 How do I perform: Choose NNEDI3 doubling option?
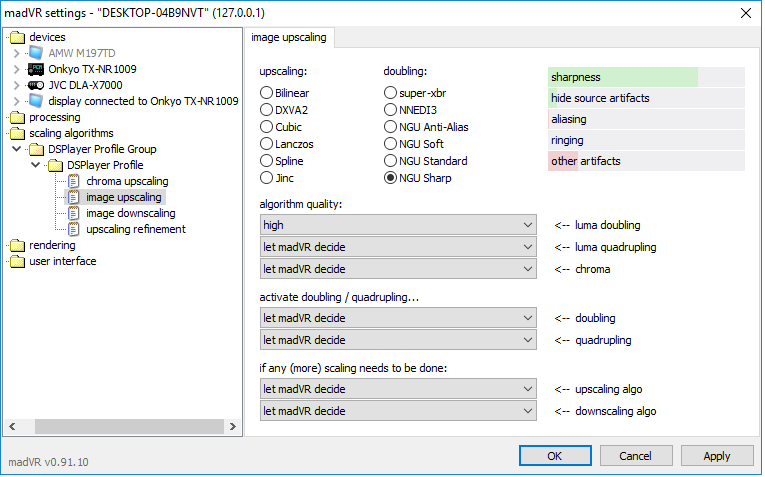click(x=390, y=110)
